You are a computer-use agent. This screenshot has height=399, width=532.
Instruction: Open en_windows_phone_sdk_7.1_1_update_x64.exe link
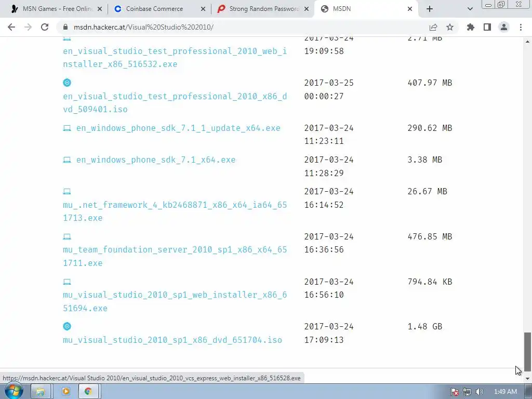click(178, 128)
